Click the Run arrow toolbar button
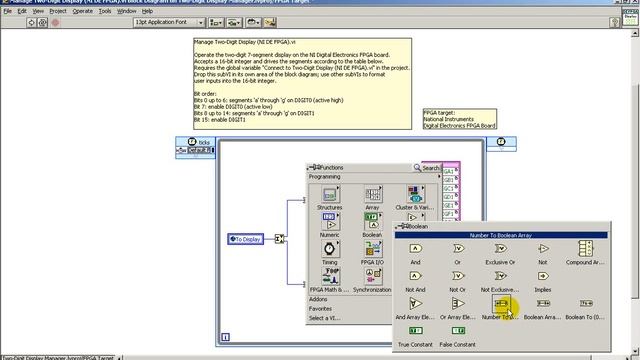This screenshot has width=640, height=360. (31, 23)
